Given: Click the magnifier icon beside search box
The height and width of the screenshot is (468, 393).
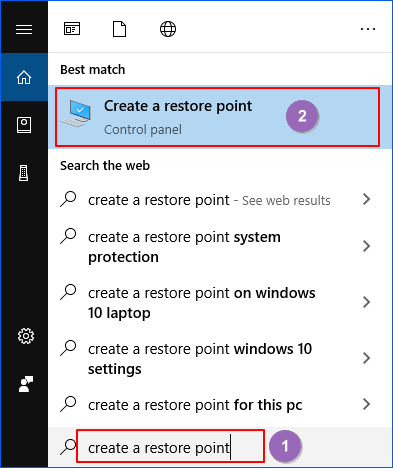Looking at the screenshot, I should [x=68, y=447].
